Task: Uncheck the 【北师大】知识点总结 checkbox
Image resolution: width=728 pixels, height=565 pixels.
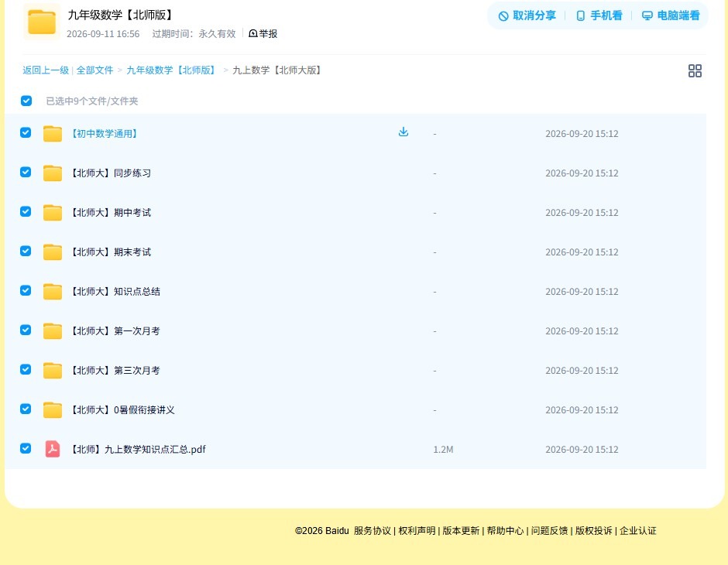Action: click(x=26, y=290)
